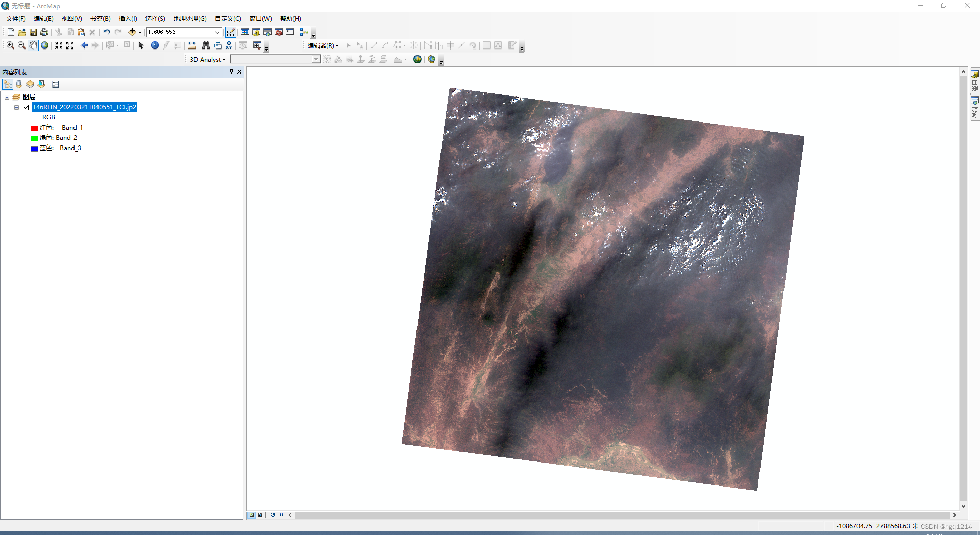Zoom to full extent globe
980x535 pixels.
click(45, 45)
